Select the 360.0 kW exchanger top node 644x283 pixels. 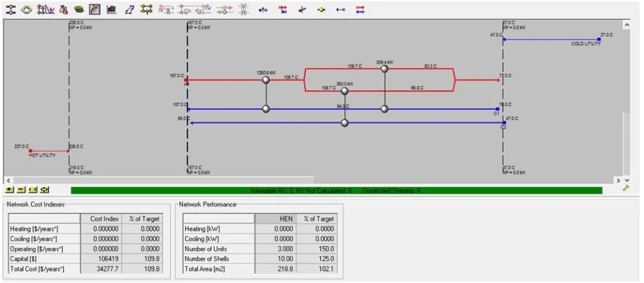[x=344, y=91]
